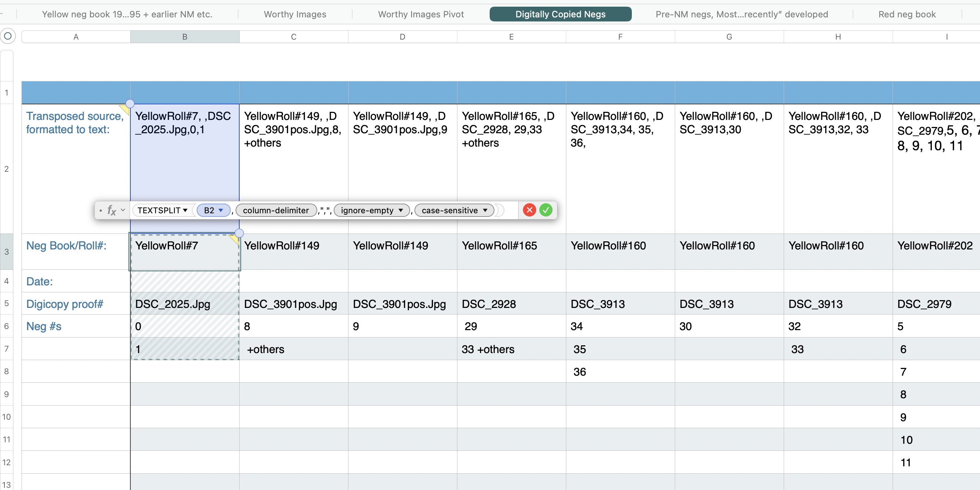
Task: Click the table select-all circle handle
Action: [8, 37]
